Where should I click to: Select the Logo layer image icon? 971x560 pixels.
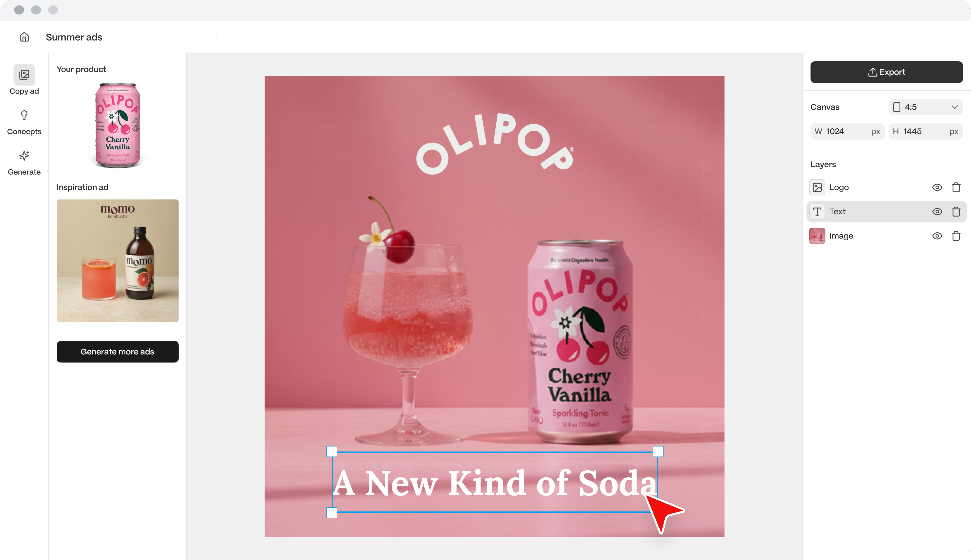[817, 187]
